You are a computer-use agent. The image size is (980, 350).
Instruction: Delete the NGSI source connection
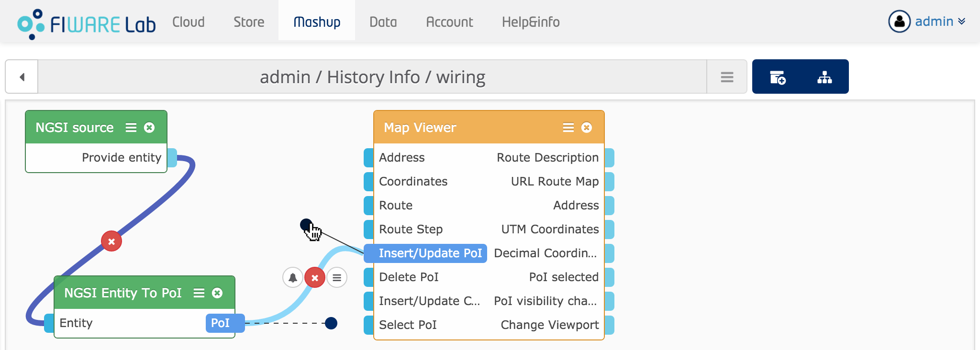coord(111,241)
